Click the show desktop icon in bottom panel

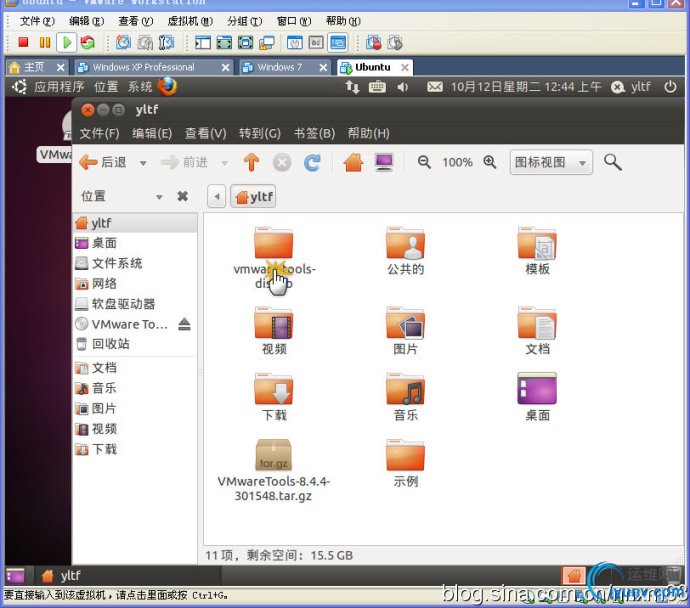click(x=15, y=575)
